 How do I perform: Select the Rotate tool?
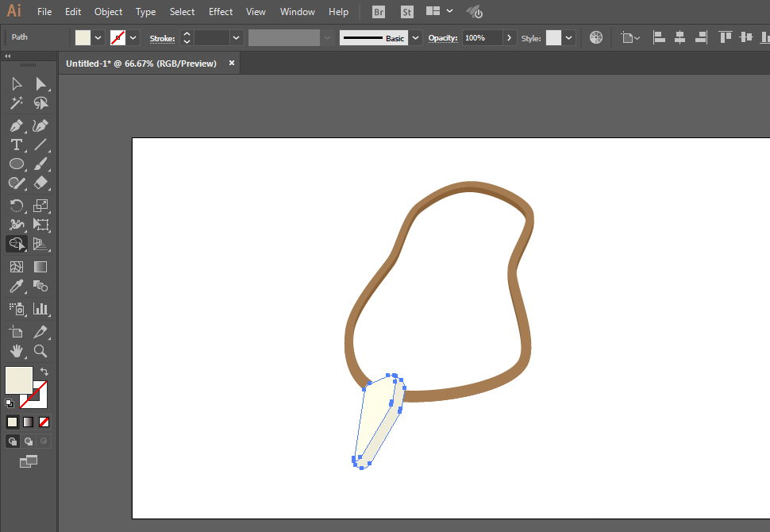pos(17,206)
